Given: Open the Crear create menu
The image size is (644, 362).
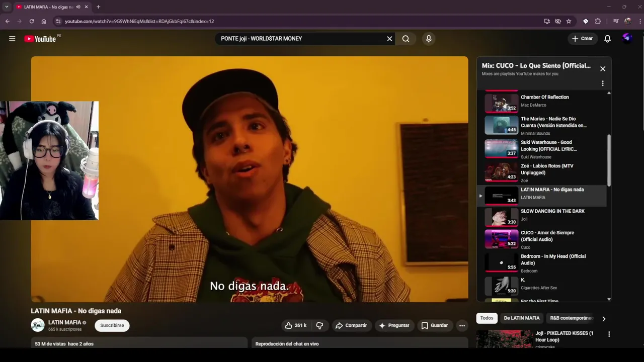Looking at the screenshot, I should click(x=583, y=39).
